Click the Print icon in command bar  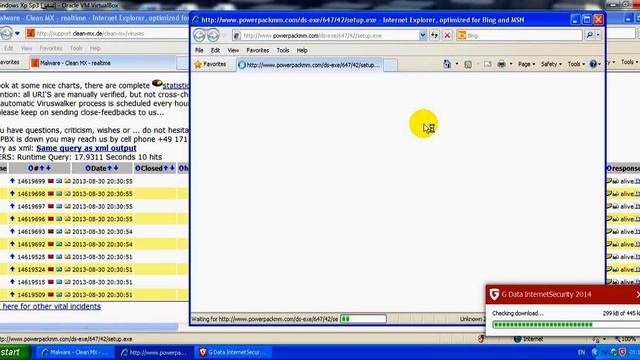tap(502, 64)
